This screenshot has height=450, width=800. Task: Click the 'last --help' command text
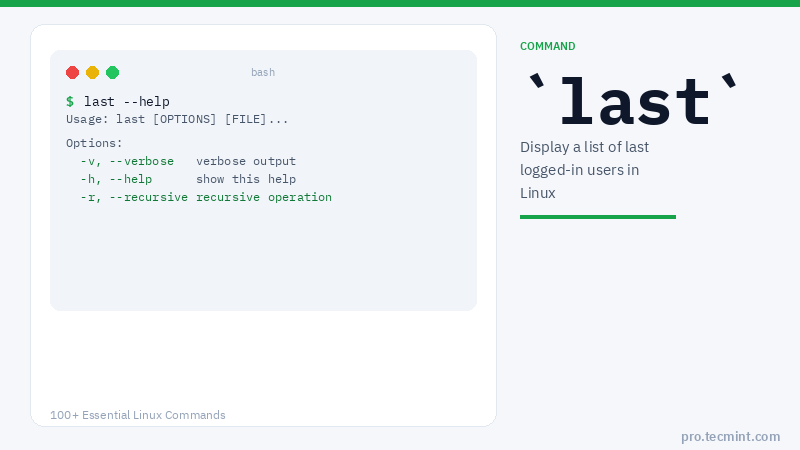(x=127, y=101)
